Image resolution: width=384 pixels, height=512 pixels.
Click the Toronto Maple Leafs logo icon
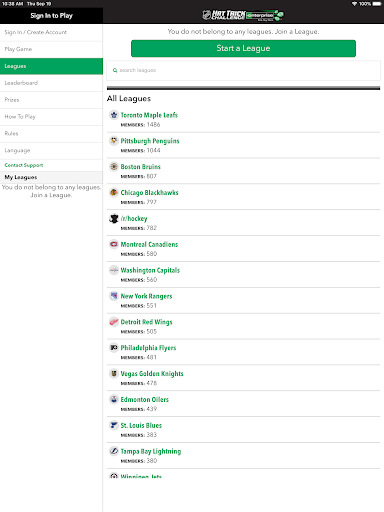click(114, 115)
